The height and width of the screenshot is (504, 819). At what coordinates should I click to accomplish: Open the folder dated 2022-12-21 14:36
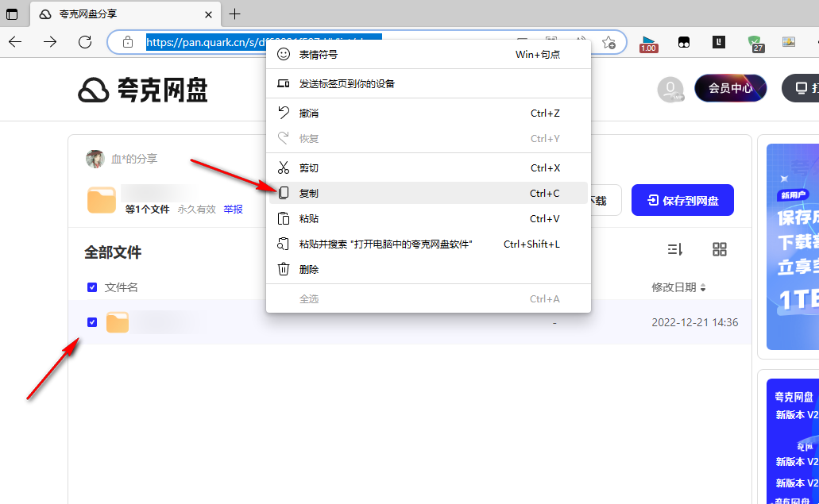point(118,322)
